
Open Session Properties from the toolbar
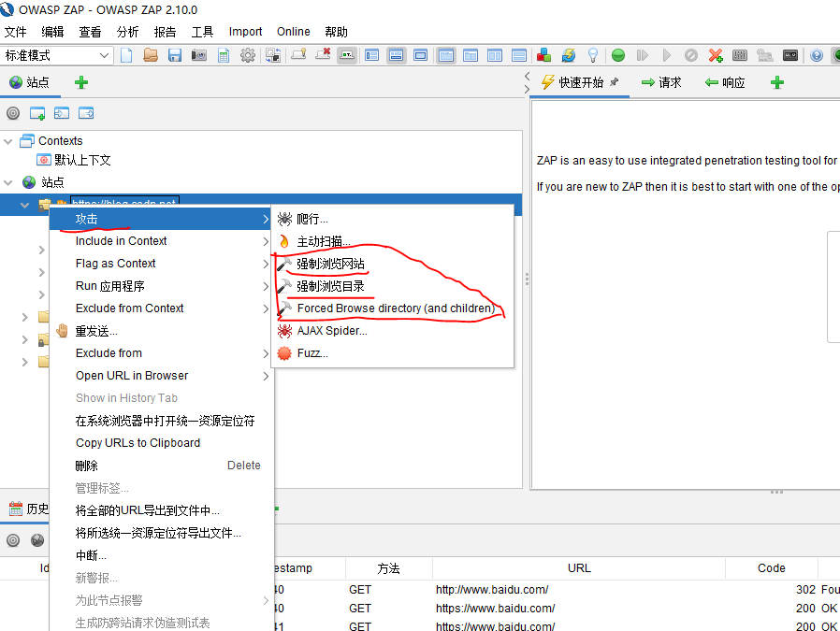pos(224,55)
